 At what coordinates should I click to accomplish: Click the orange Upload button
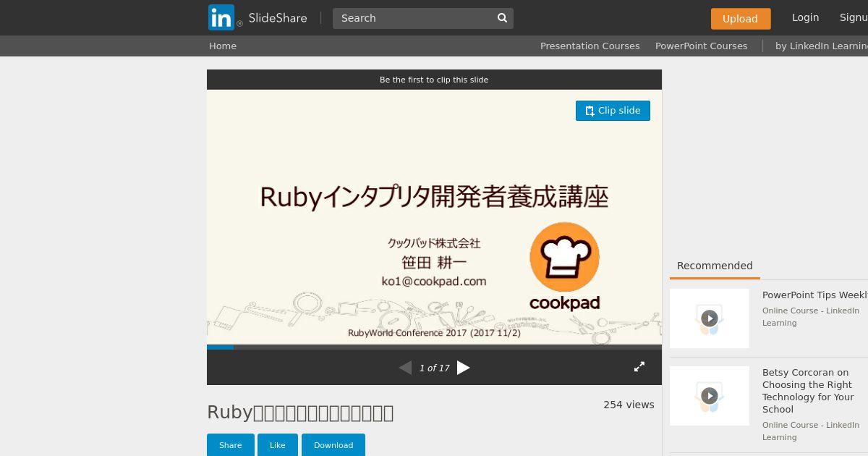coord(741,19)
